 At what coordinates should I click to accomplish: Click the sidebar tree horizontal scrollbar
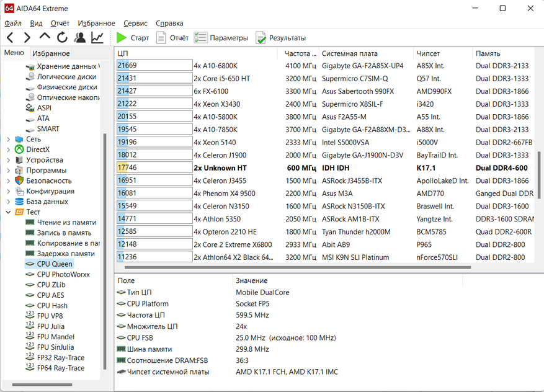coord(42,385)
